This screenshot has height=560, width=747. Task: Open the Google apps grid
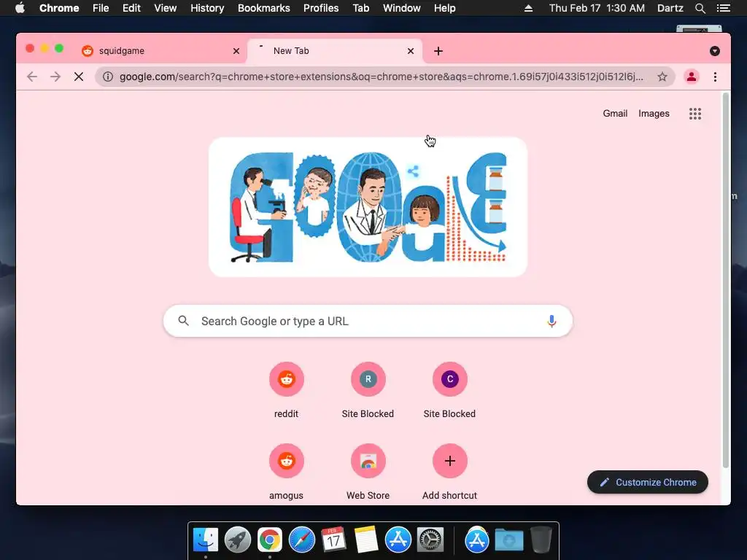[x=695, y=114]
